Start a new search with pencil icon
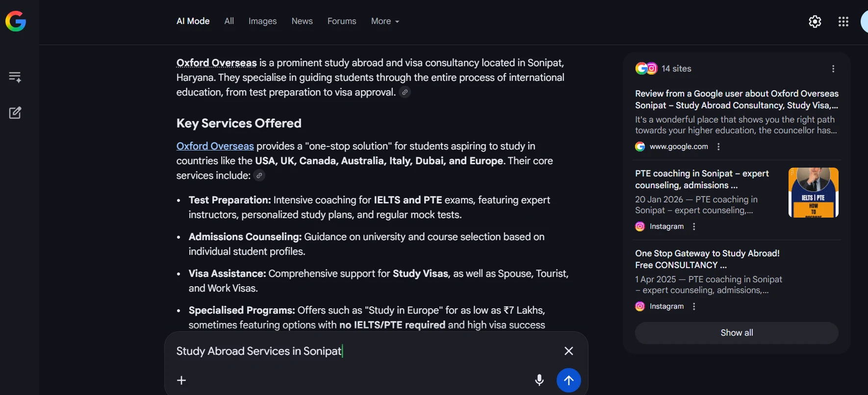Image resolution: width=868 pixels, height=395 pixels. pos(15,113)
